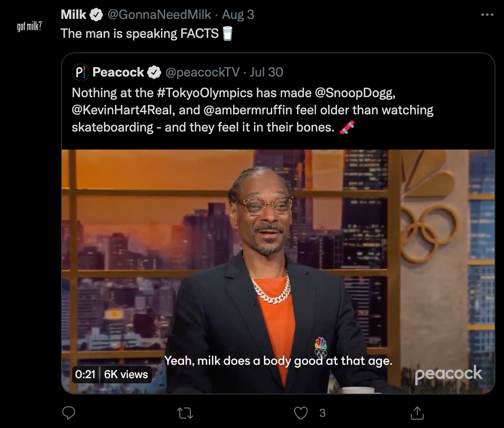The width and height of the screenshot is (504, 428).
Task: Open the Milk account name link
Action: coord(73,15)
